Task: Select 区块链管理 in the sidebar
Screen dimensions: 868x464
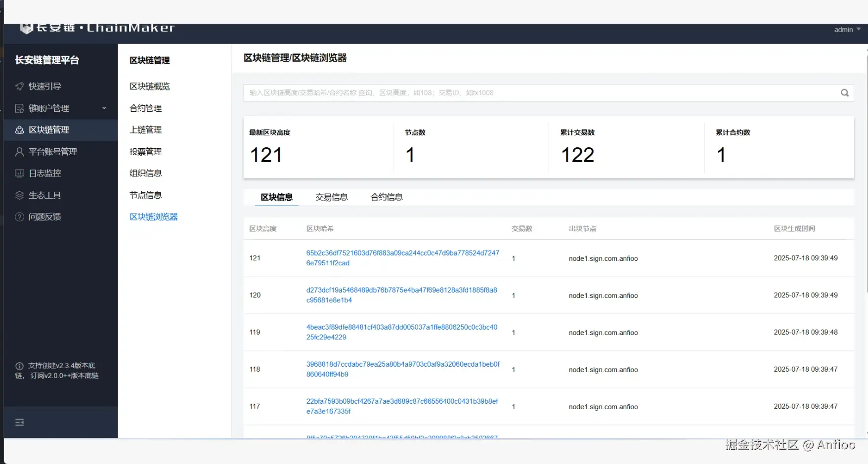Action: (49, 130)
